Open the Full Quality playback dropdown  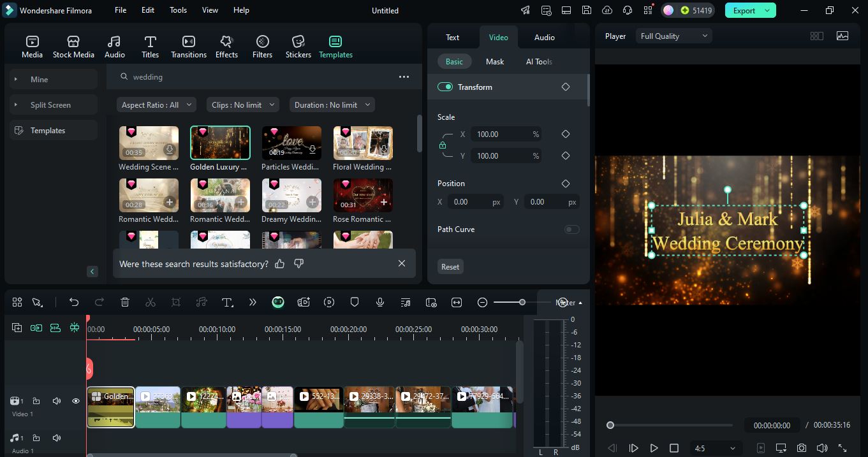click(673, 36)
